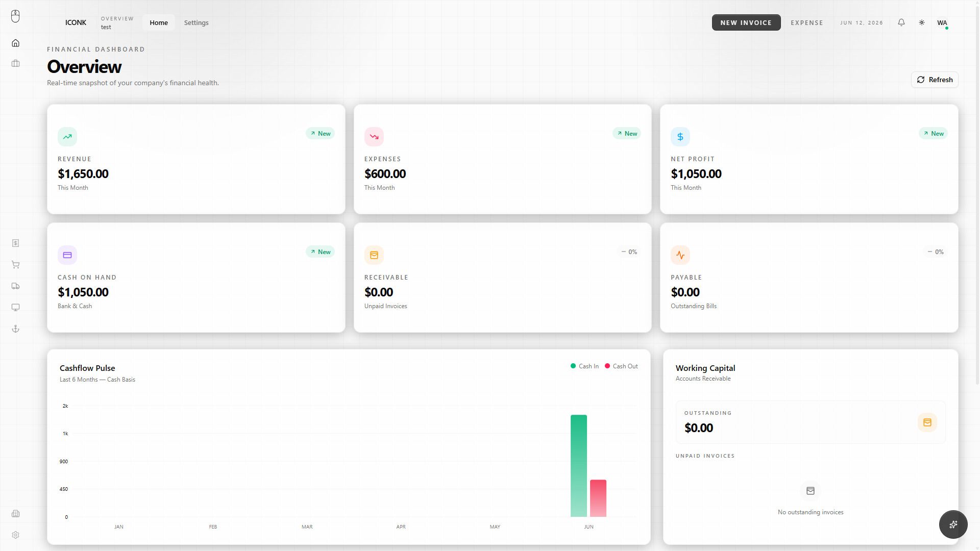Click the Payable activity pulse icon
980x551 pixels.
coord(680,255)
